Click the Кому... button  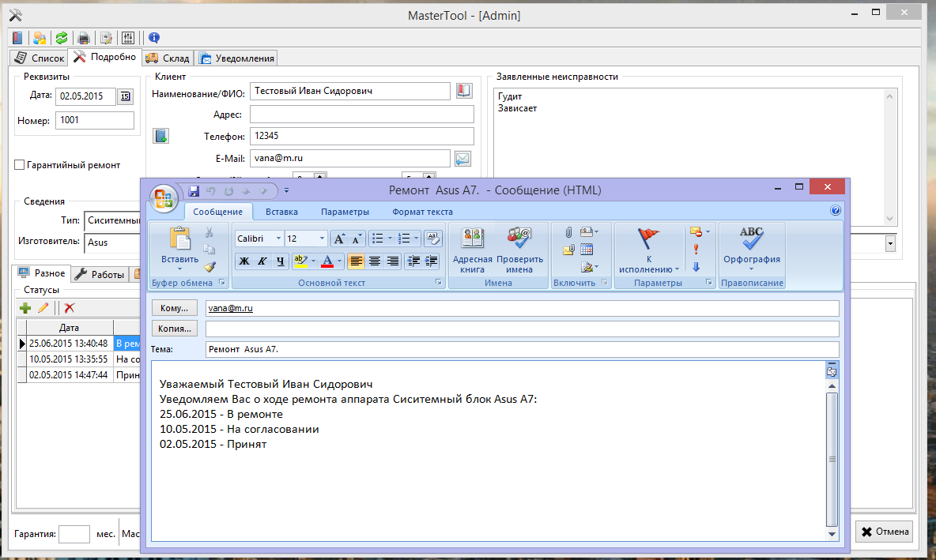(174, 308)
